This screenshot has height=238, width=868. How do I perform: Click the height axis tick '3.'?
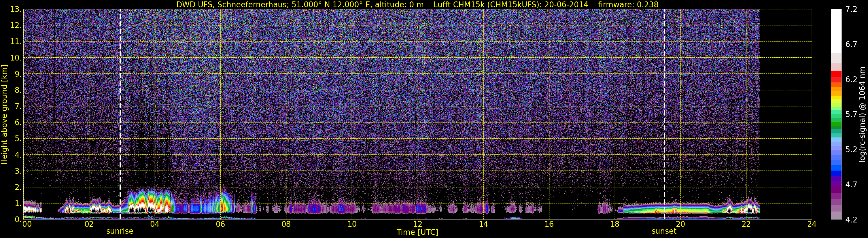[x=18, y=171]
